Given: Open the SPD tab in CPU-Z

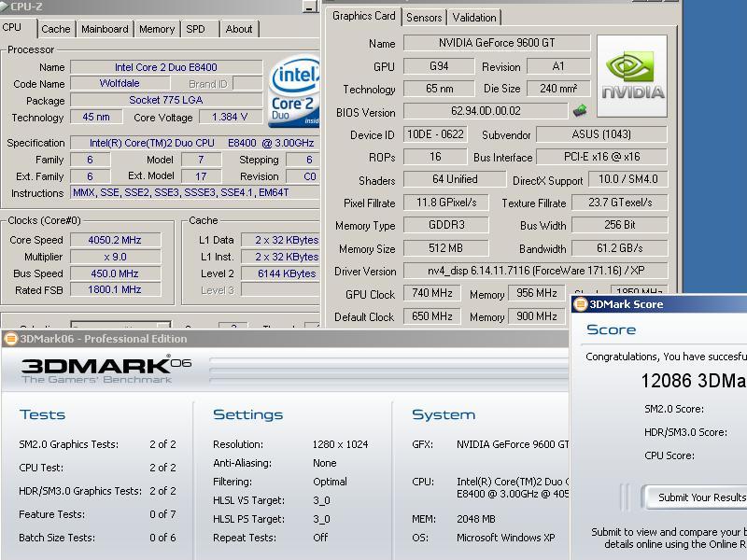Looking at the screenshot, I should click(195, 29).
